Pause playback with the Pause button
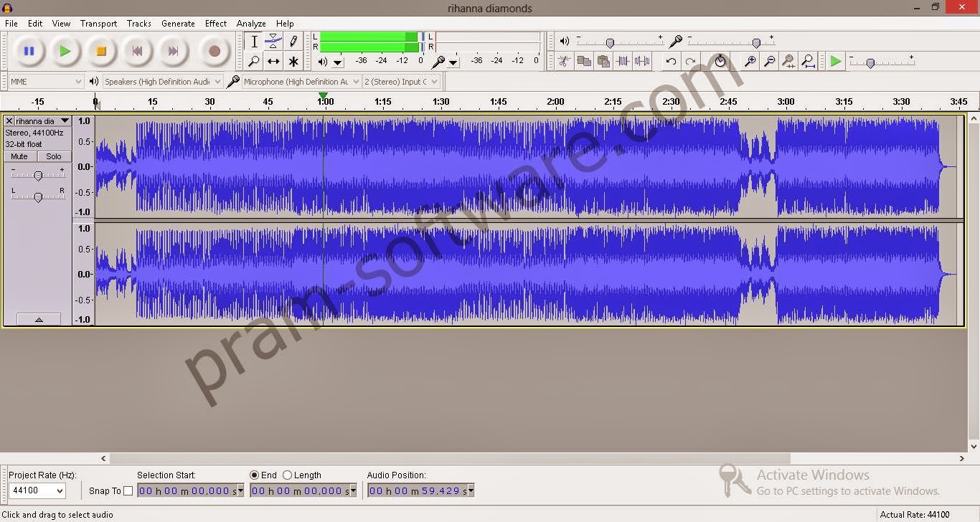 pos(29,51)
